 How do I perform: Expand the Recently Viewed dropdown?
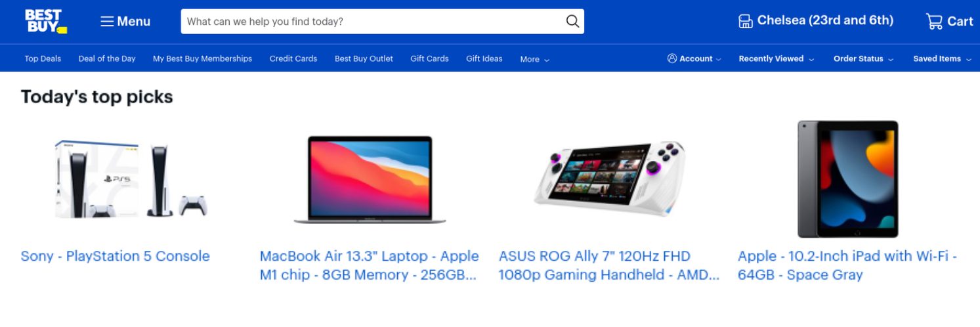point(777,58)
